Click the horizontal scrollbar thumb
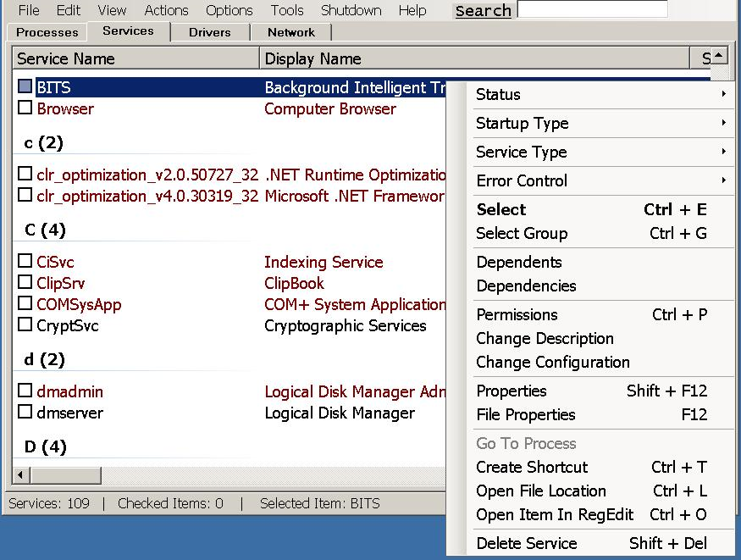Screen dimensions: 741x560 pos(66,475)
